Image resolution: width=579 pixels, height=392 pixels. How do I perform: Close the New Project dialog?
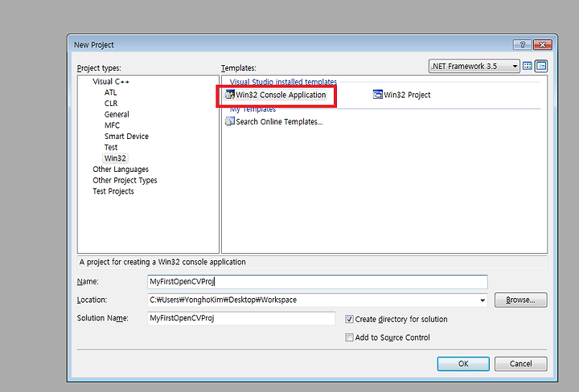(x=543, y=45)
